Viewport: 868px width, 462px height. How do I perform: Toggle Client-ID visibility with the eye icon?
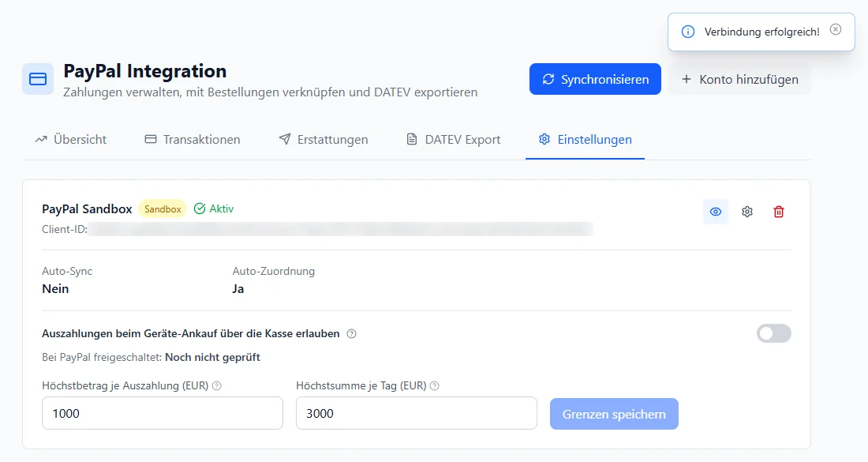716,212
